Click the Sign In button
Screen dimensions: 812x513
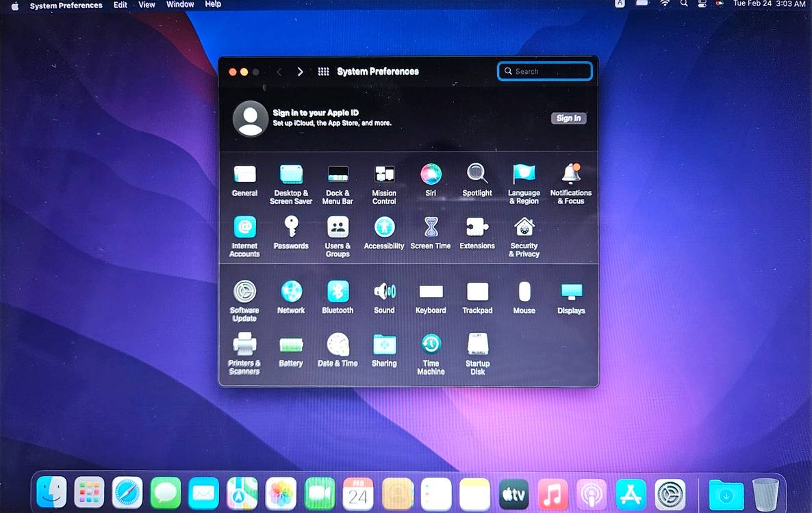[568, 118]
